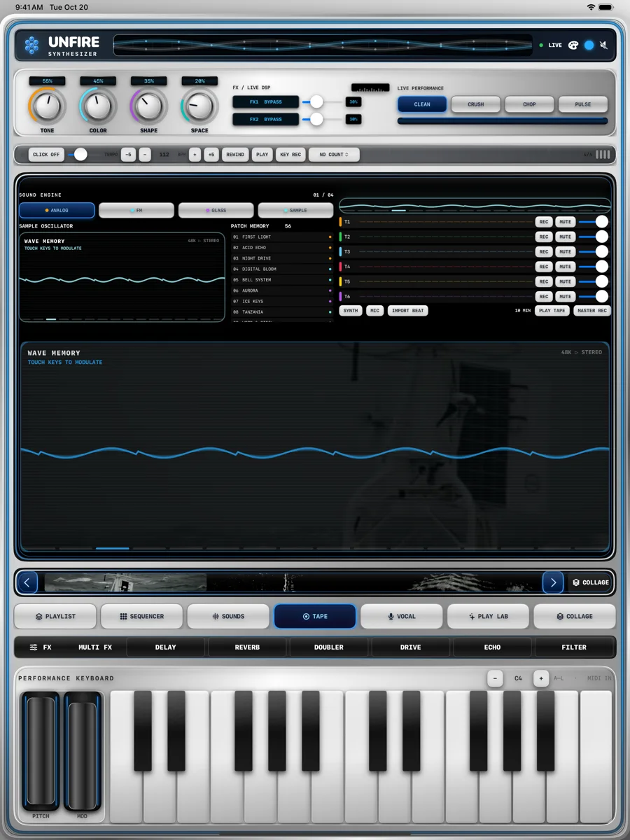Open the color palette theme icon
This screenshot has width=630, height=840.
[573, 45]
